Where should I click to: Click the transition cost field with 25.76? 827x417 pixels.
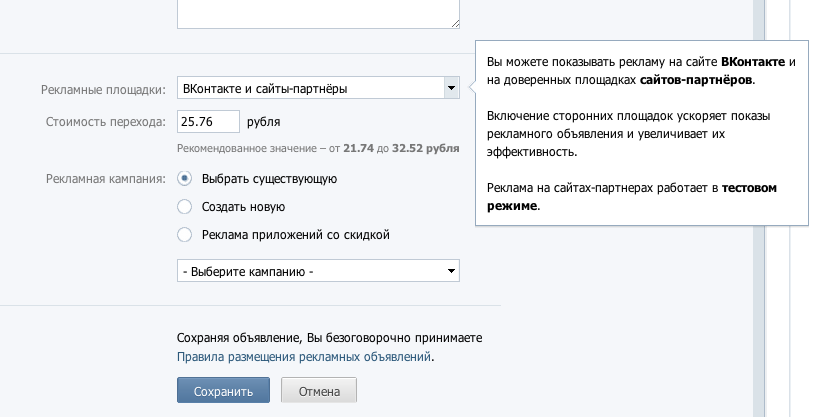[208, 122]
